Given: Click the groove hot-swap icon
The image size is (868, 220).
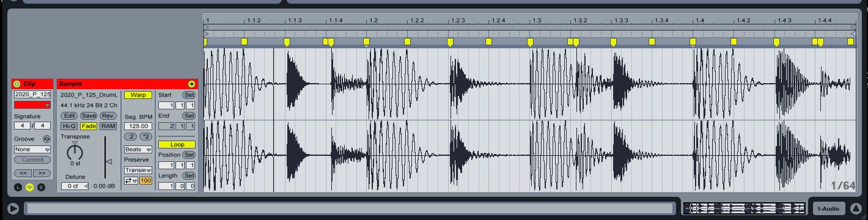Looking at the screenshot, I should point(46,139).
